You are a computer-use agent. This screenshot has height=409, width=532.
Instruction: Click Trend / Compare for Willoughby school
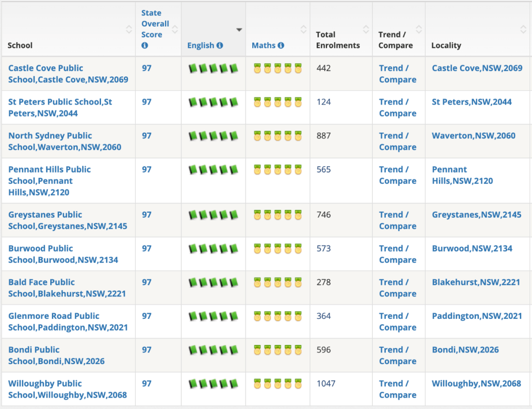pyautogui.click(x=398, y=389)
